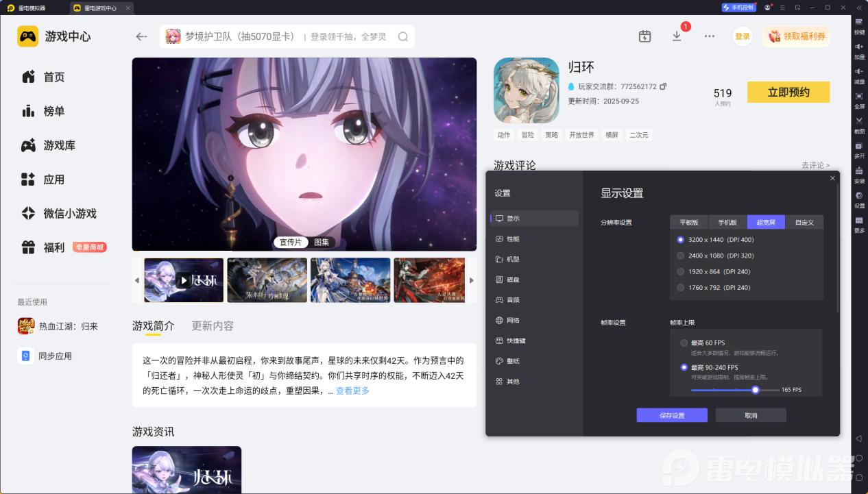Copy the player group number with the copy icon
The height and width of the screenshot is (494, 868).
tap(663, 87)
